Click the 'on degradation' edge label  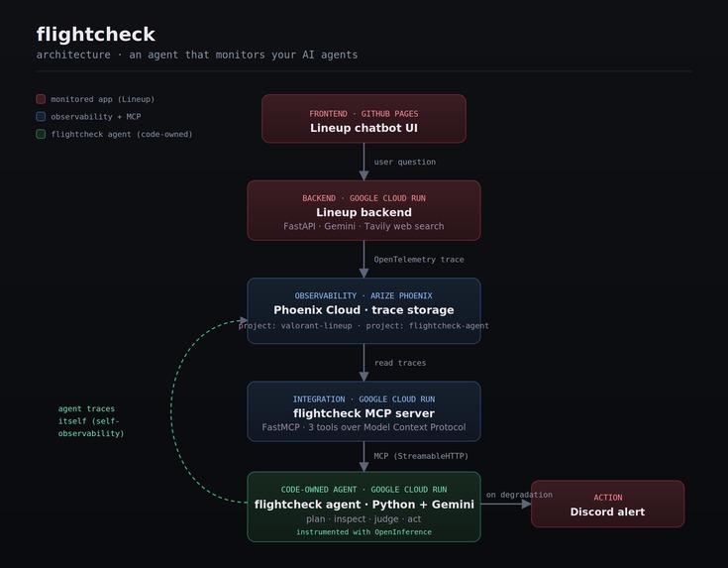tap(519, 495)
